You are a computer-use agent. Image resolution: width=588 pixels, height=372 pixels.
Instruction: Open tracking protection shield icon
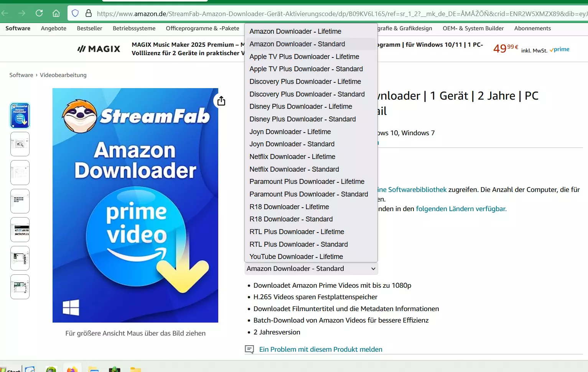75,13
